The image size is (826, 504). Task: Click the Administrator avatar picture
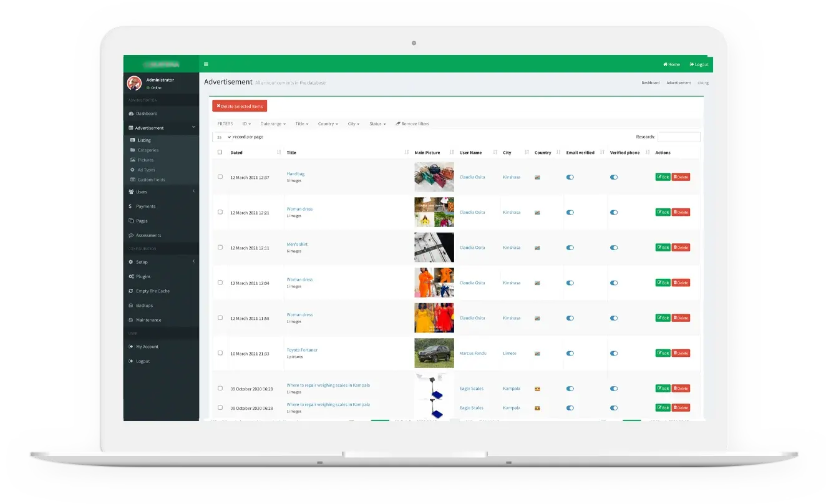point(134,83)
